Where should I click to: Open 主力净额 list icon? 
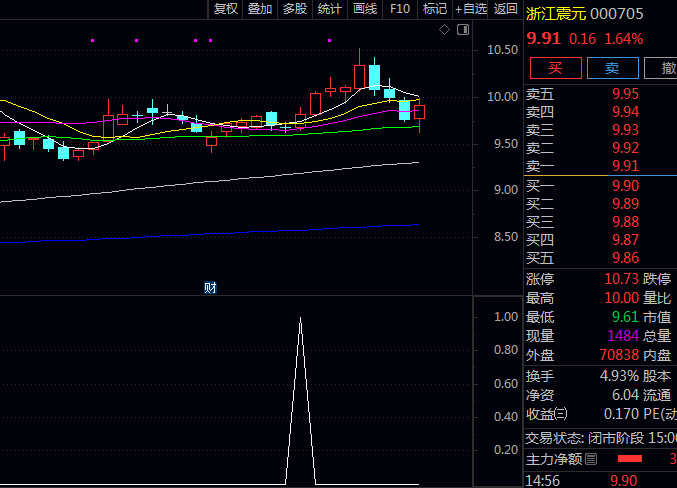coord(591,459)
